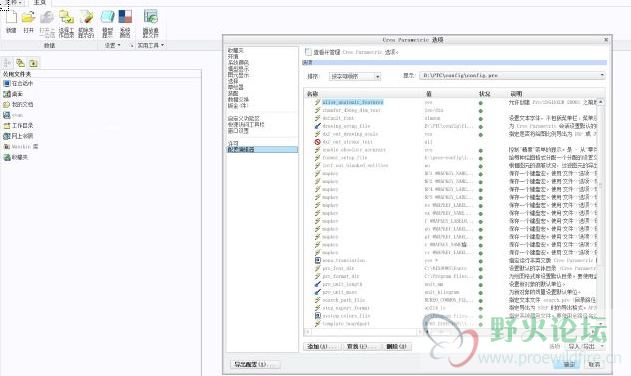
Task: Switch to the 主页 home ribbon tab
Action: pyautogui.click(x=39, y=2)
